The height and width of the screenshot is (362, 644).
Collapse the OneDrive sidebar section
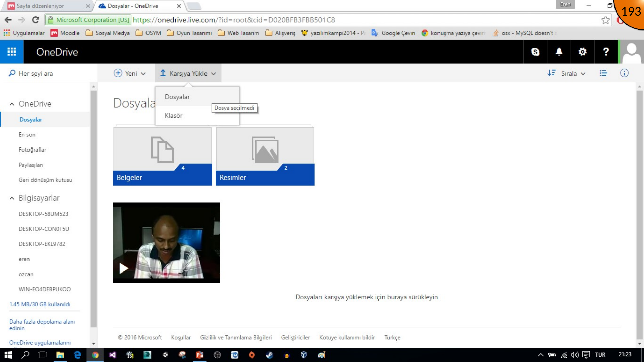point(12,104)
